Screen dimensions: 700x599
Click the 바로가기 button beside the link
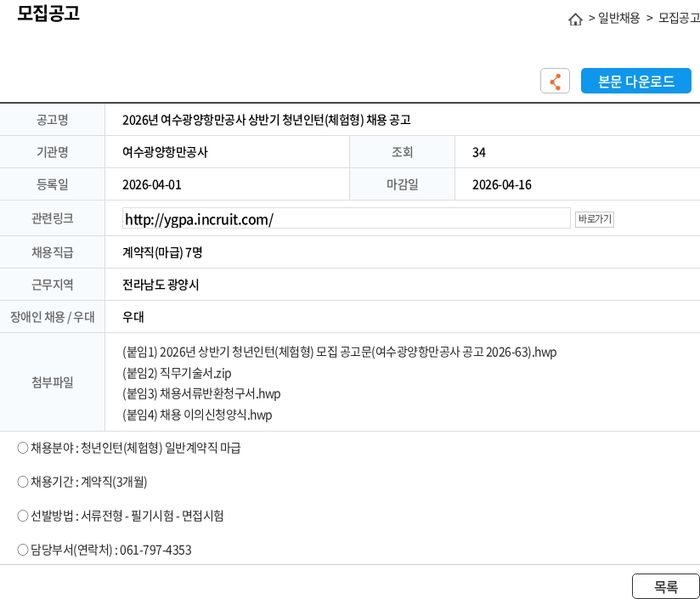(x=594, y=219)
